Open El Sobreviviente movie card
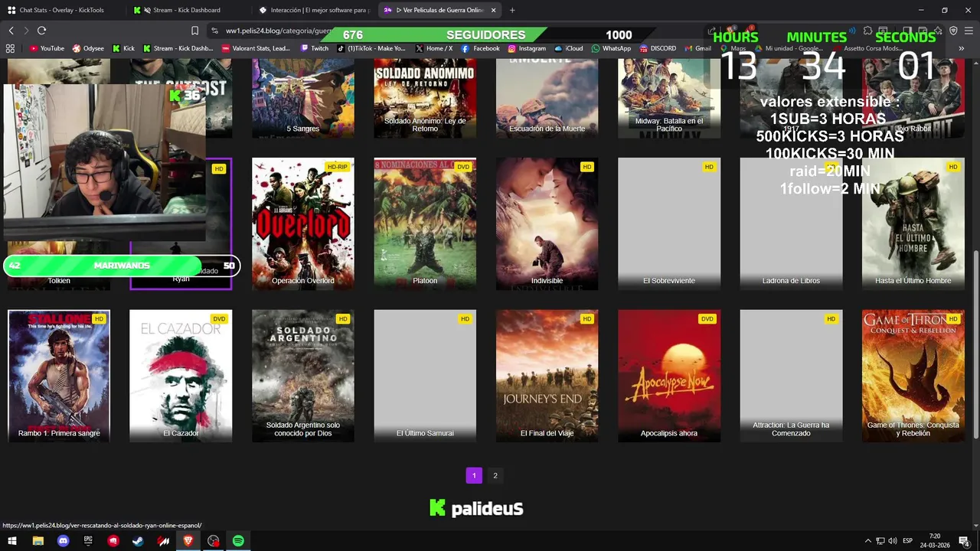The image size is (980, 551). (x=669, y=224)
